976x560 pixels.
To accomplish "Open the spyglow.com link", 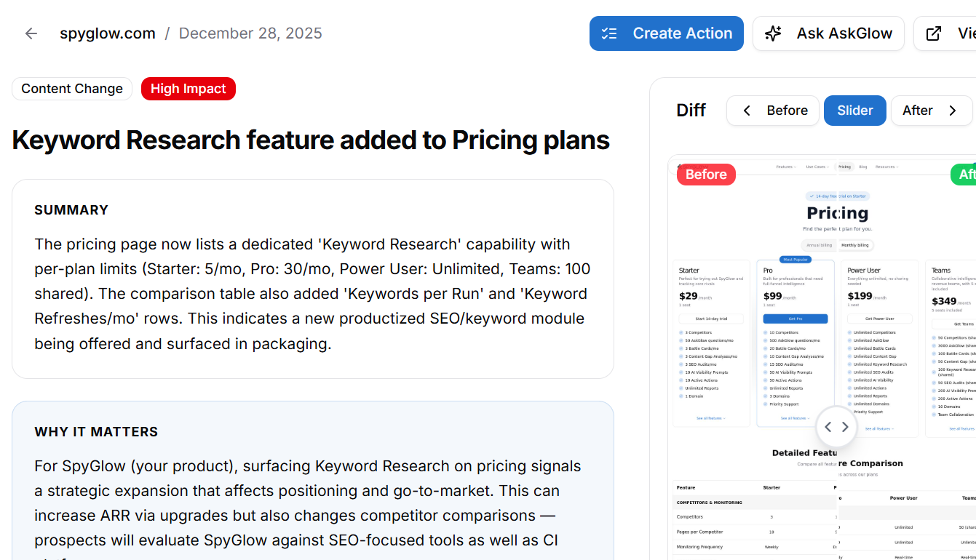I will 108,33.
